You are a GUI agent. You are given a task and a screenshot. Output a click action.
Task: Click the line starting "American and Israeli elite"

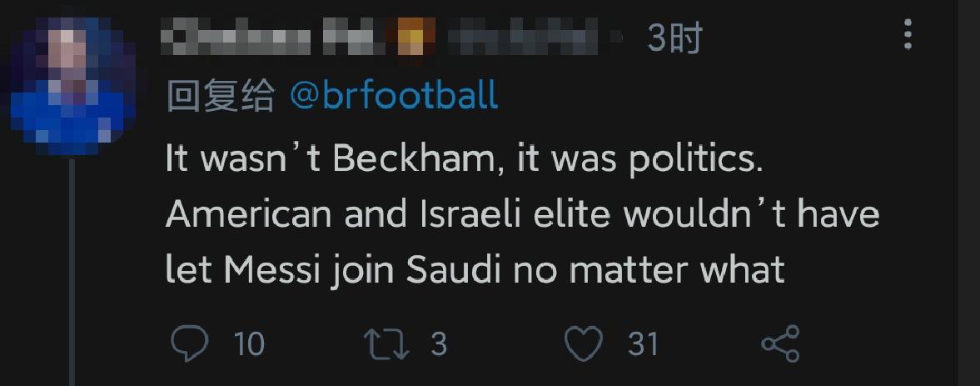pyautogui.click(x=522, y=214)
